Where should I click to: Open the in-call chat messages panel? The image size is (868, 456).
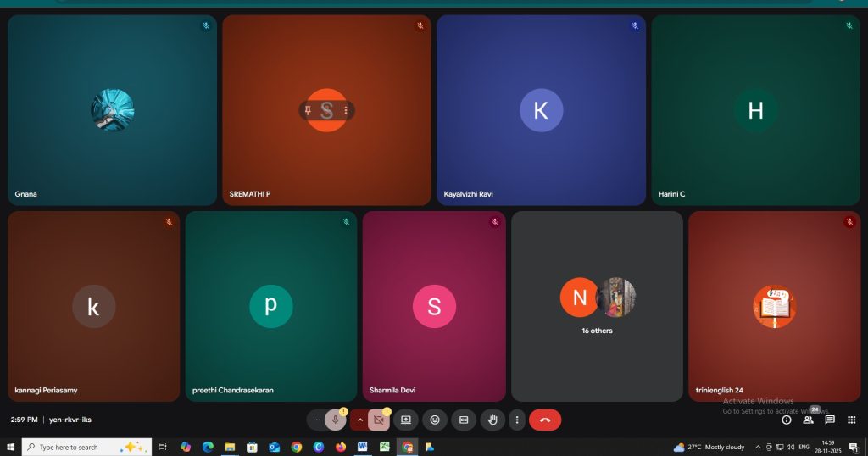[x=830, y=420]
